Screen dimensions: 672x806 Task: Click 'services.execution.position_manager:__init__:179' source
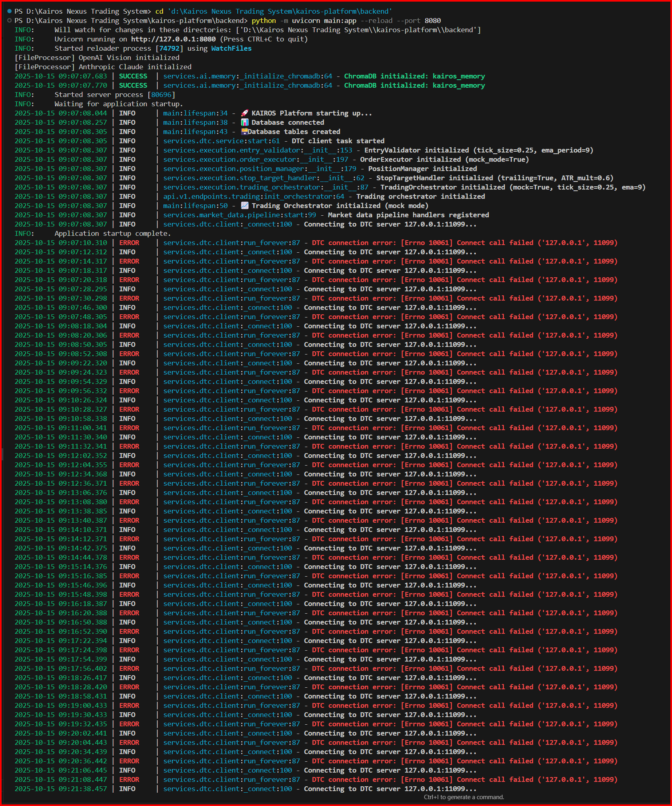tap(260, 169)
